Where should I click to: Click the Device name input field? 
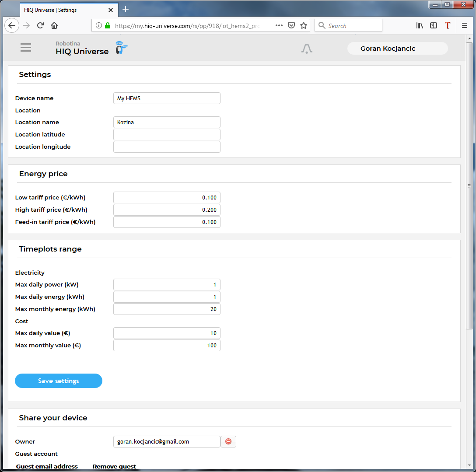(x=167, y=98)
